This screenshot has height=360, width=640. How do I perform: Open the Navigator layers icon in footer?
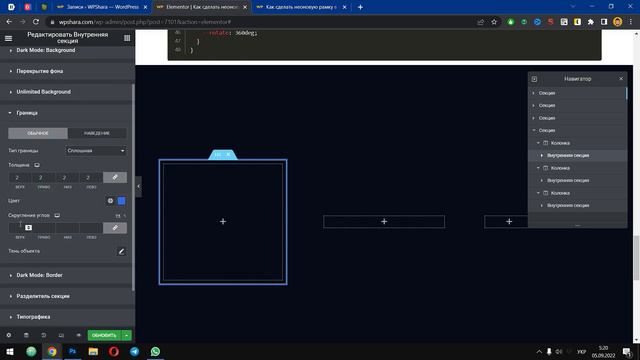point(26,335)
